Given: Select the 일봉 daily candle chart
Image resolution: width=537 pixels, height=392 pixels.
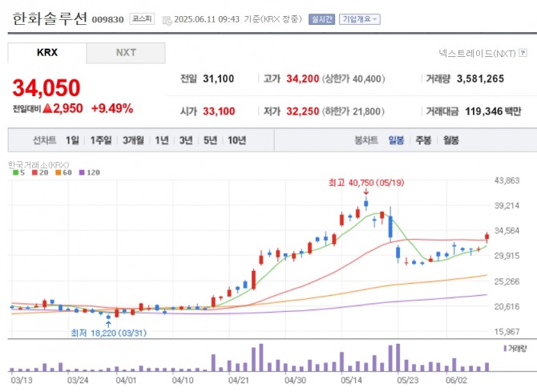Looking at the screenshot, I should (x=396, y=140).
